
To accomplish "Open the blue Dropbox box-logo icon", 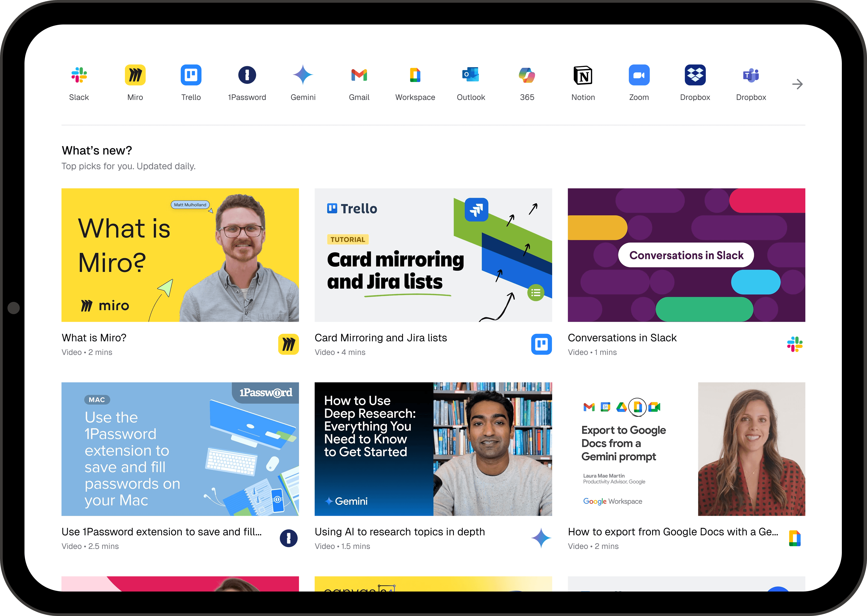I will click(x=695, y=75).
